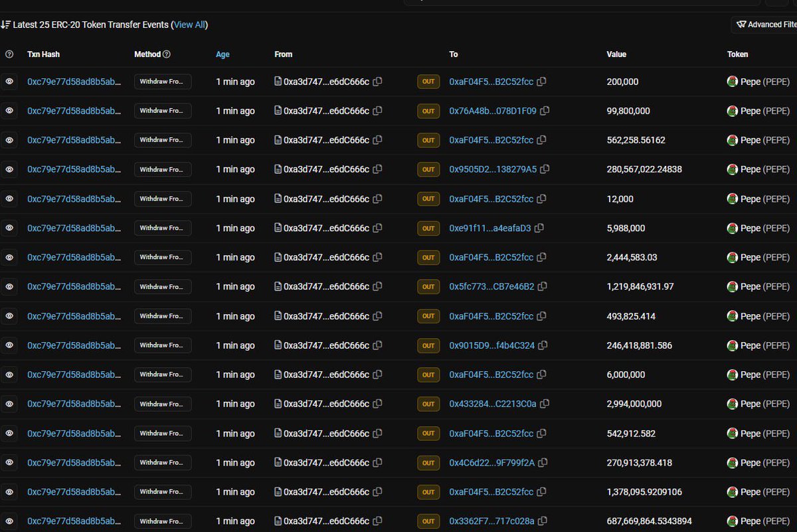797x532 pixels.
Task: Copy the To address 0x9015D9...f4b4C324
Action: (x=543, y=345)
